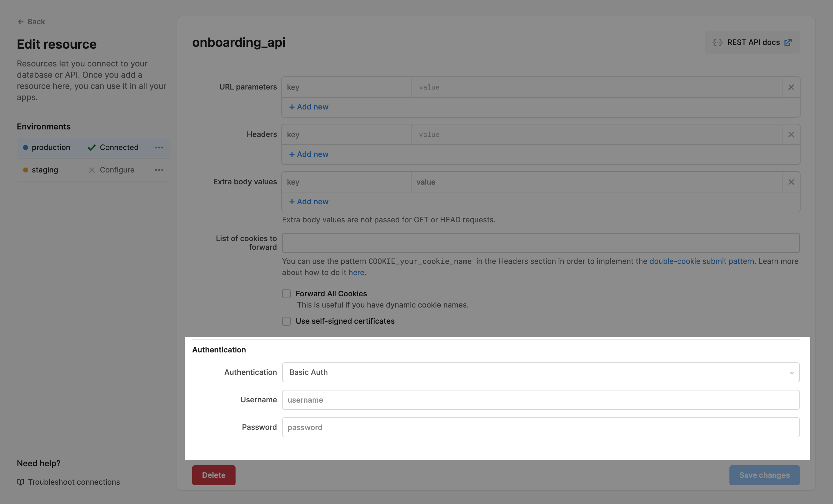This screenshot has width=833, height=504.
Task: Delete the onboarding_api resource
Action: (x=213, y=475)
